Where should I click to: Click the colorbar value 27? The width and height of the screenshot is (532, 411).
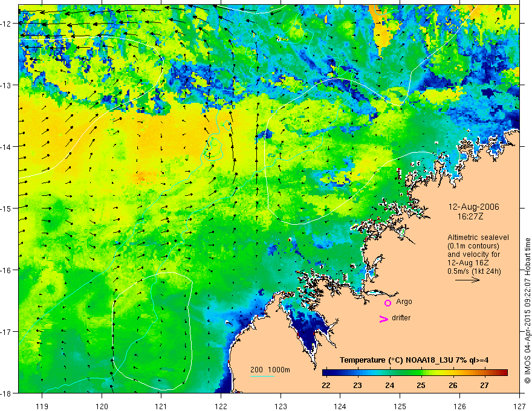pos(484,385)
